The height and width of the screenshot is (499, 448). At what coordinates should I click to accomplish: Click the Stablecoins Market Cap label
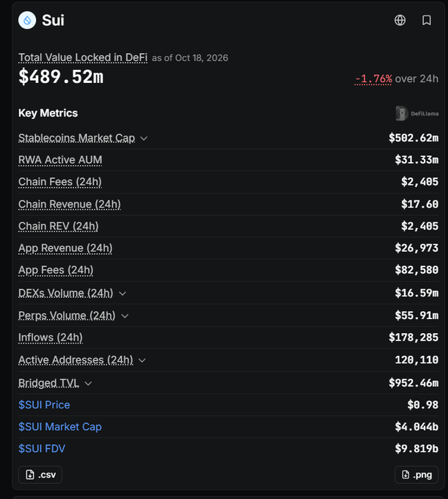[x=77, y=138]
